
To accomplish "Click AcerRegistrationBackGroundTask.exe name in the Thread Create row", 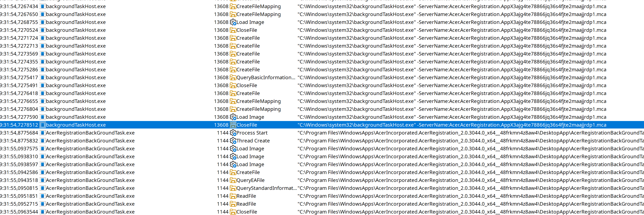I will click(x=90, y=141).
